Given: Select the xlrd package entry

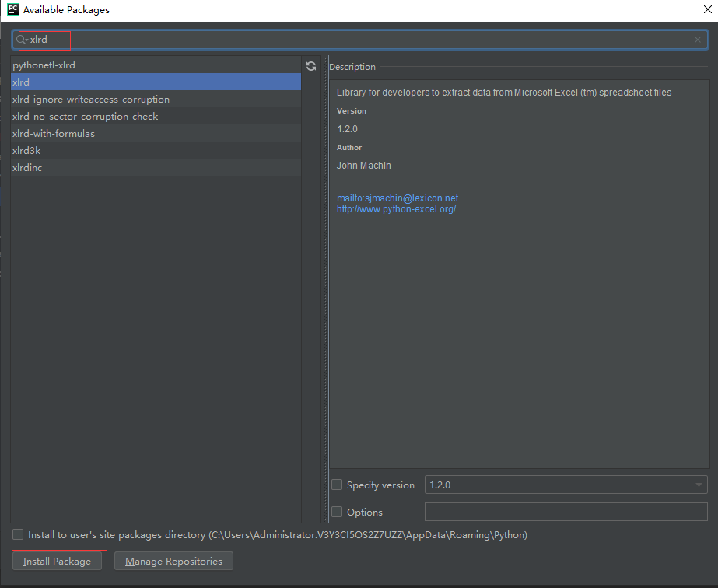Looking at the screenshot, I should click(x=21, y=82).
